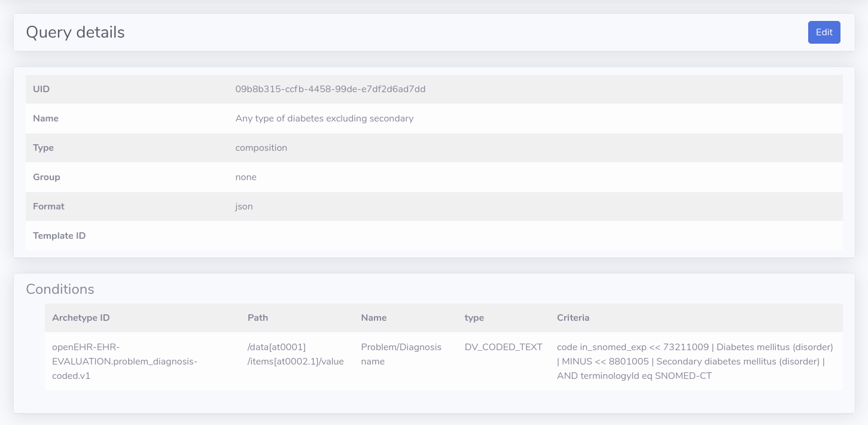
Task: Click the 'composition' type value
Action: click(x=261, y=148)
